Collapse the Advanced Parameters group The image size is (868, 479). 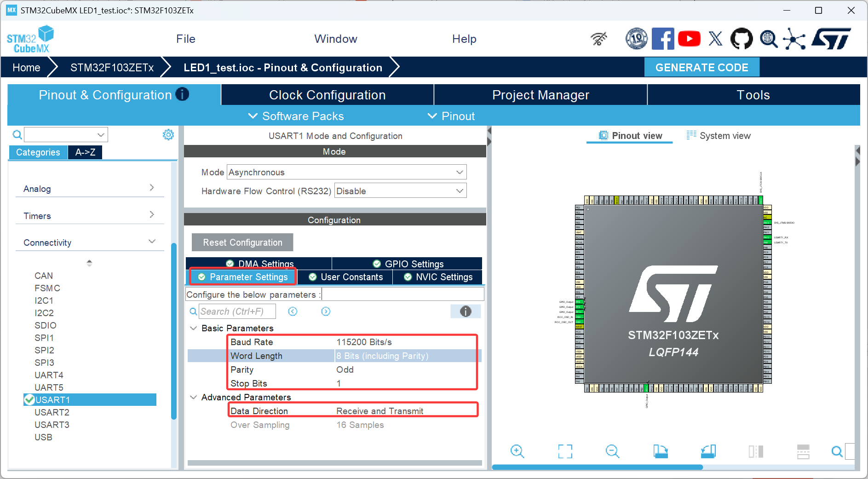[x=194, y=397]
